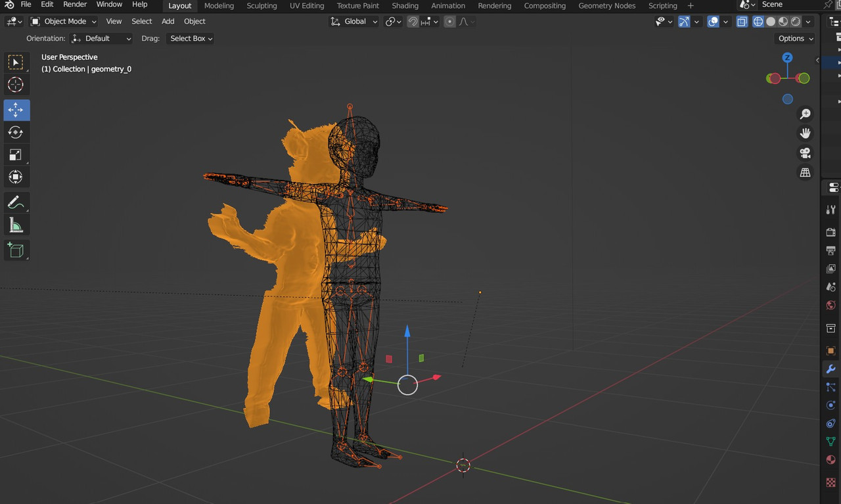Image resolution: width=841 pixels, height=504 pixels.
Task: Switch to the Shading workspace tab
Action: [405, 6]
